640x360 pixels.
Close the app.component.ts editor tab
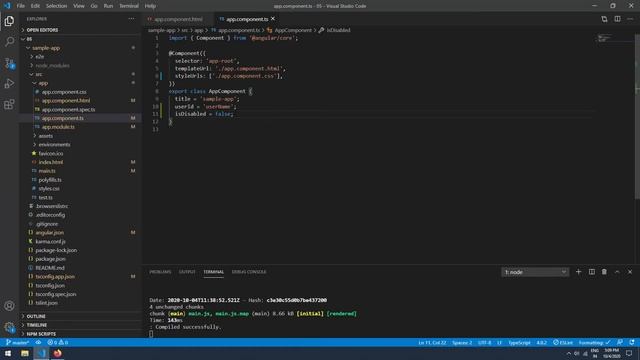pyautogui.click(x=273, y=19)
